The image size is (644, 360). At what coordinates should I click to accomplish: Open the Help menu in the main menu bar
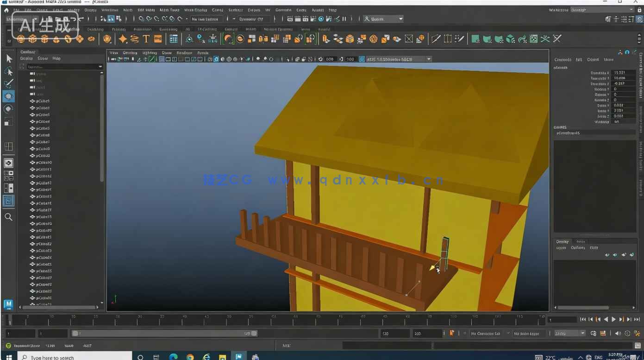(332, 10)
